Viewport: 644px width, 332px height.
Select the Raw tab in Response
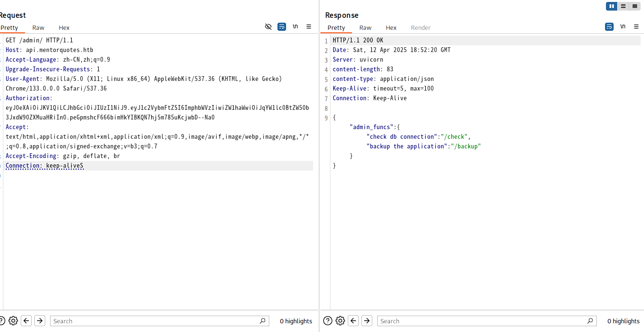[x=366, y=28]
